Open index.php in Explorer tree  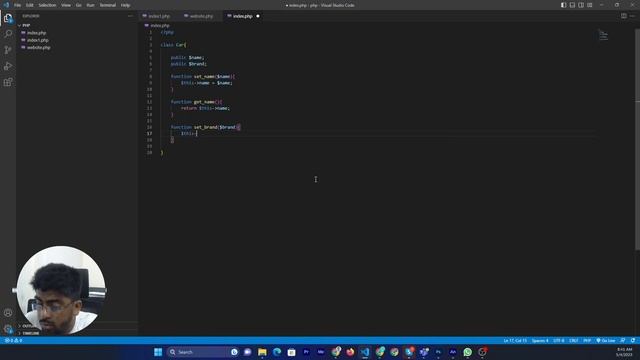pyautogui.click(x=36, y=33)
